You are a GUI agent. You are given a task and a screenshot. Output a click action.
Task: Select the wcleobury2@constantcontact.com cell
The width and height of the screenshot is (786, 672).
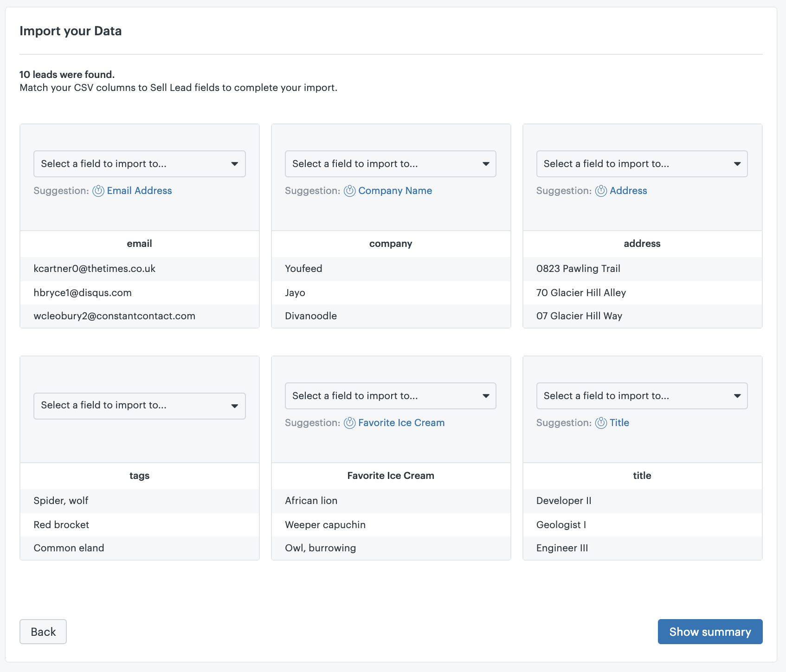(x=140, y=316)
